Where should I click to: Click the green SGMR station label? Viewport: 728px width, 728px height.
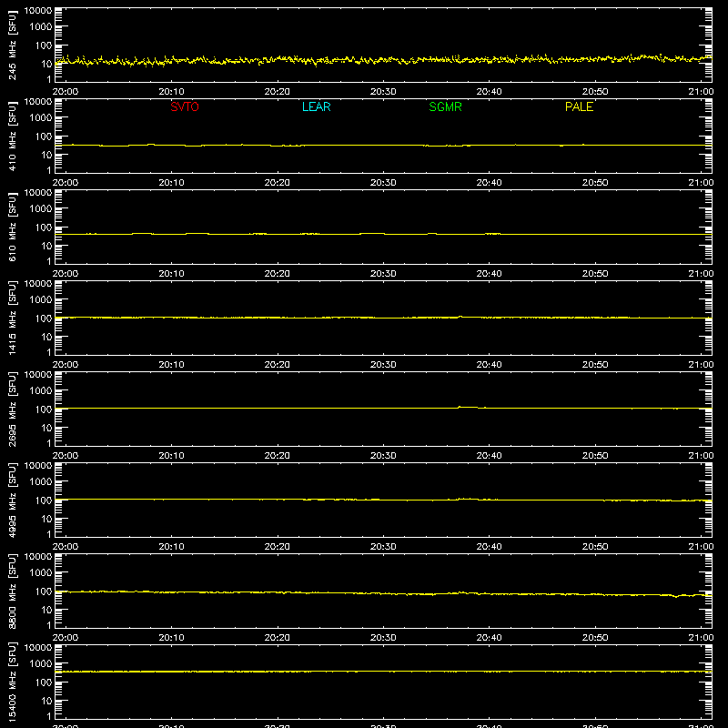[x=445, y=106]
